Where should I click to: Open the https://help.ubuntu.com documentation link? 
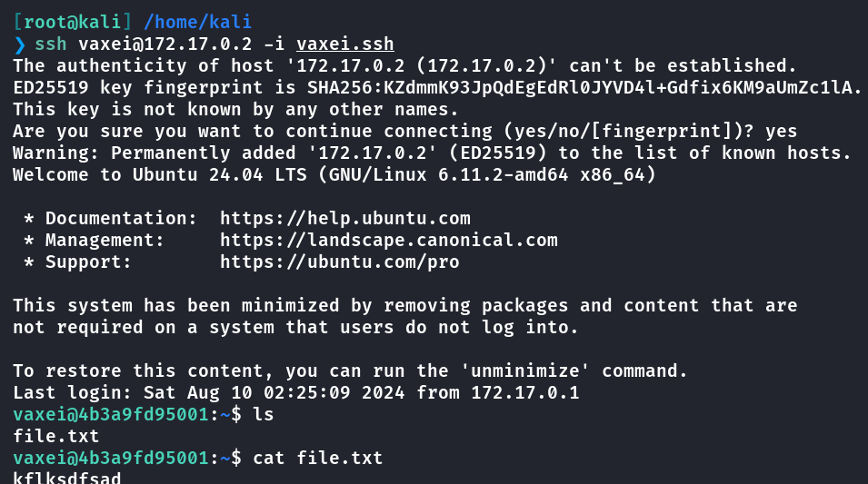tap(345, 219)
